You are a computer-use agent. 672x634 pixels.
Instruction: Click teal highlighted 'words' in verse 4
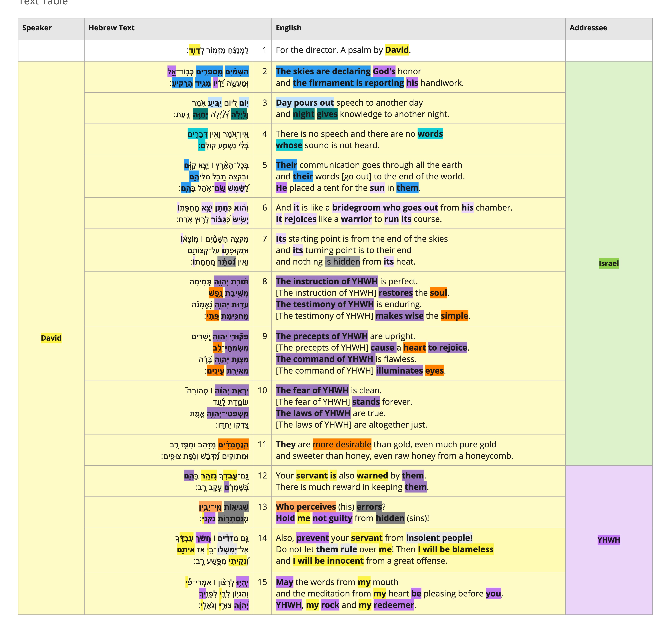point(430,134)
